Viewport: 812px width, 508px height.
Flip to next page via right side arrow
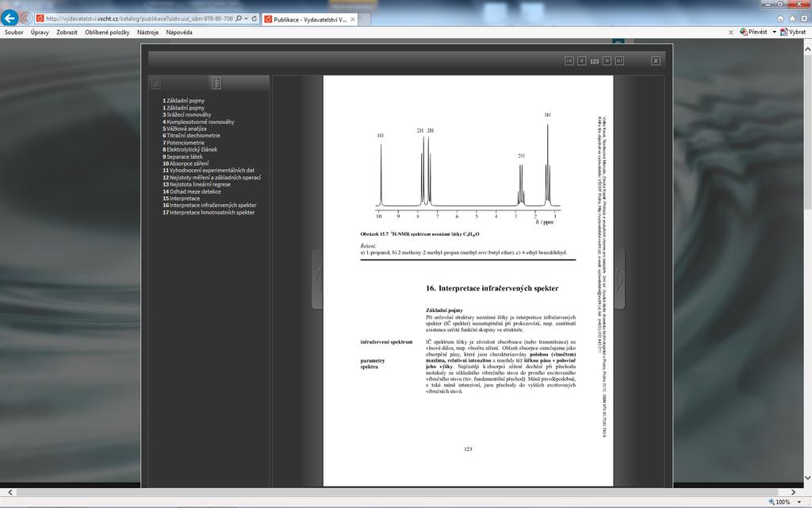(x=619, y=279)
